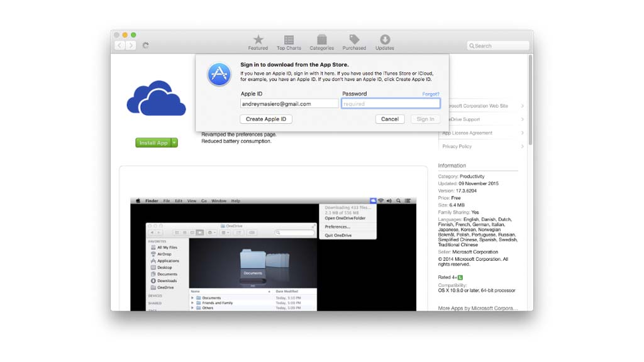This screenshot has width=644, height=362.
Task: Click the back navigation arrow
Action: (119, 45)
